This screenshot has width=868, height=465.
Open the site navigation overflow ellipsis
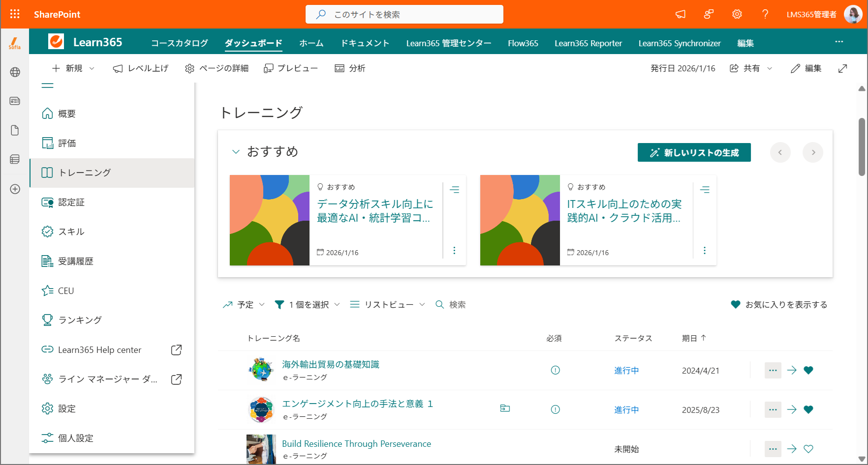839,42
